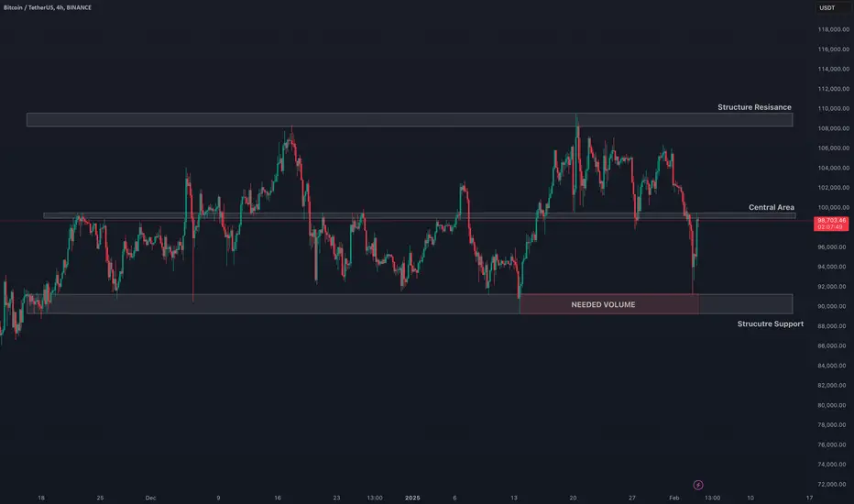The width and height of the screenshot is (854, 504).
Task: Click date 9 on the time axis
Action: (218, 498)
